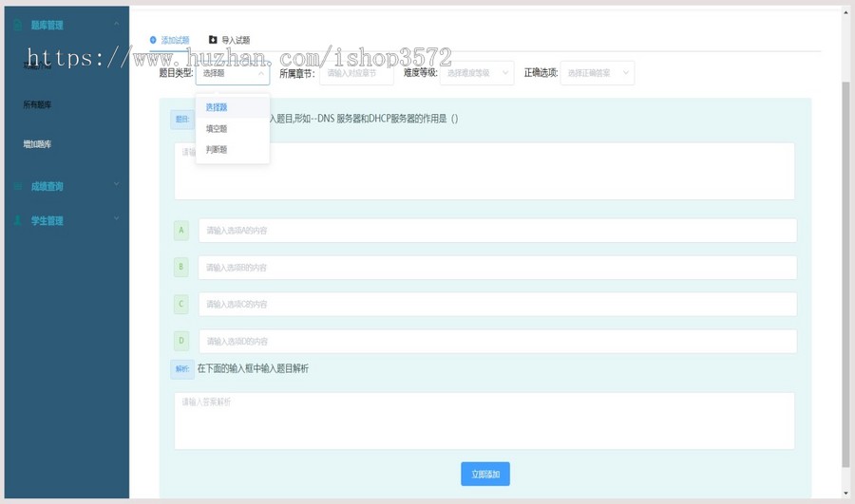Screen dimensions: 855x504
Task: Collapse the 题库管理 menu chevron
Action: pos(116,24)
